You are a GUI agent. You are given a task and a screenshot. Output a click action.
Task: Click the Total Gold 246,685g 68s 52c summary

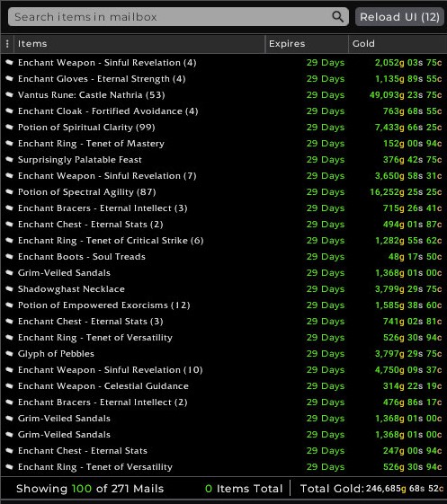pyautogui.click(x=371, y=489)
